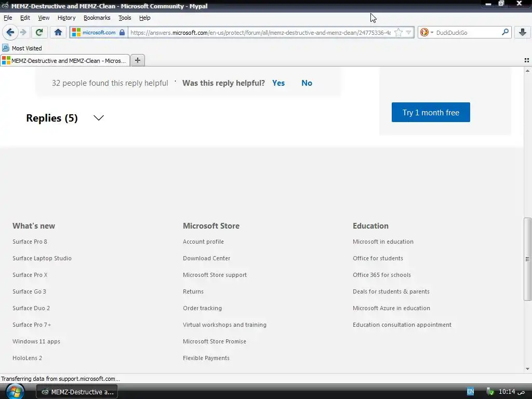Open the Returns link
The width and height of the screenshot is (532, 399).
[193, 291]
